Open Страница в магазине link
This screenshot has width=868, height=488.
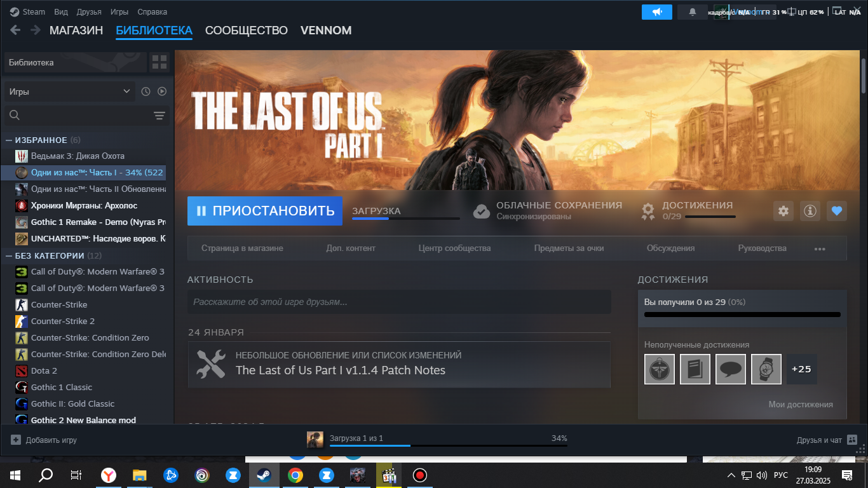click(242, 248)
